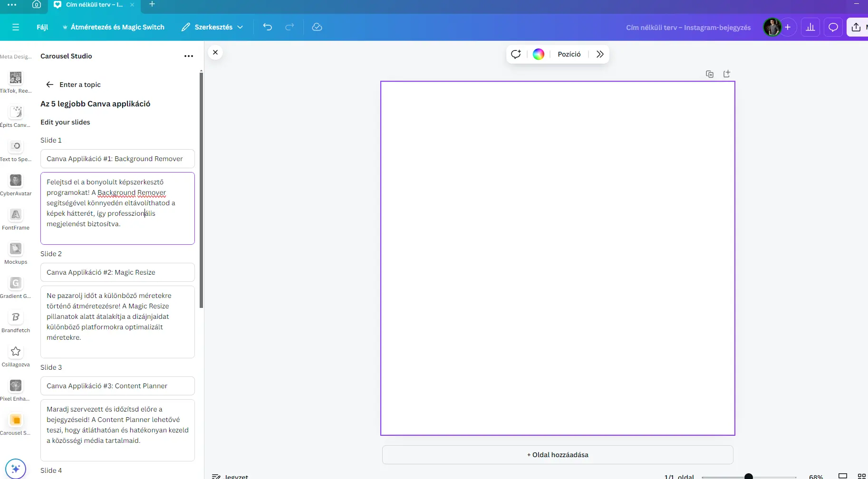868x479 pixels.
Task: Open the user profile avatar
Action: (x=772, y=27)
